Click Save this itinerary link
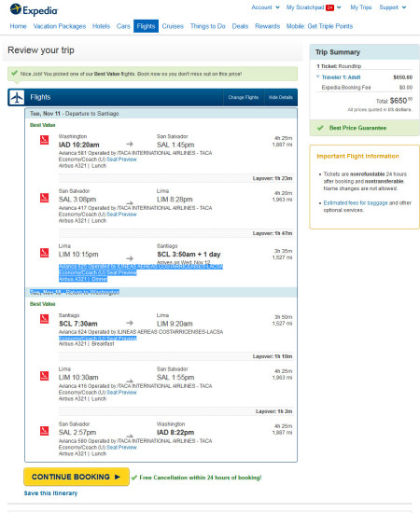 (50, 493)
